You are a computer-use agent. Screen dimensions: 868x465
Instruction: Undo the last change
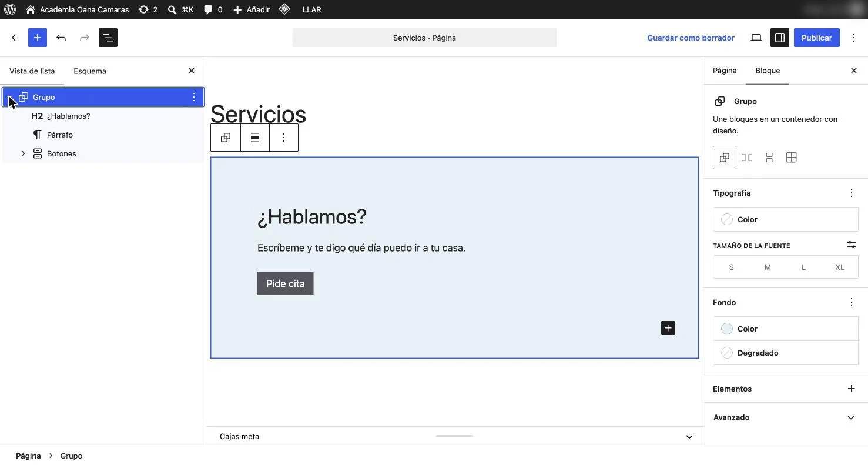(61, 38)
